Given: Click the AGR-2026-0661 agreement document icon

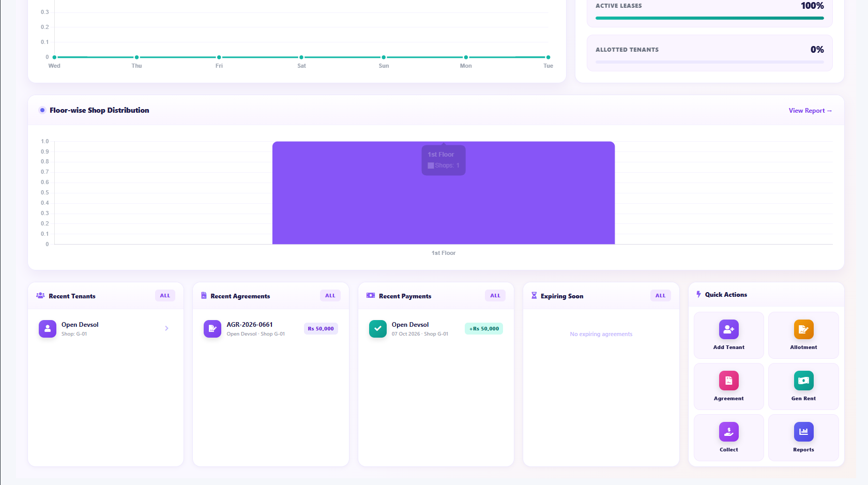Looking at the screenshot, I should (212, 328).
